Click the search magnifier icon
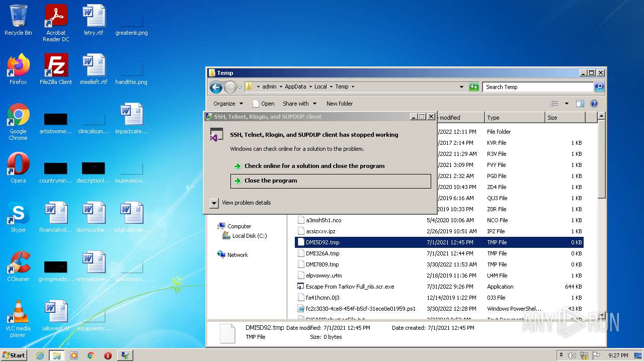644x362 pixels. click(599, 87)
